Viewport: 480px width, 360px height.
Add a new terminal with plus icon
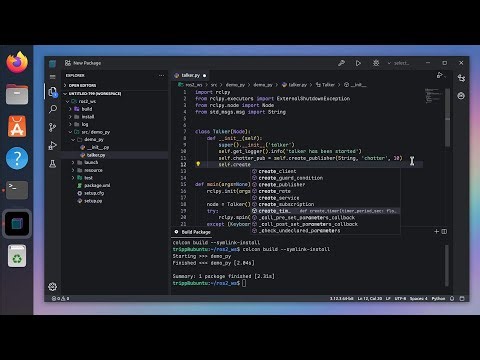(x=436, y=231)
